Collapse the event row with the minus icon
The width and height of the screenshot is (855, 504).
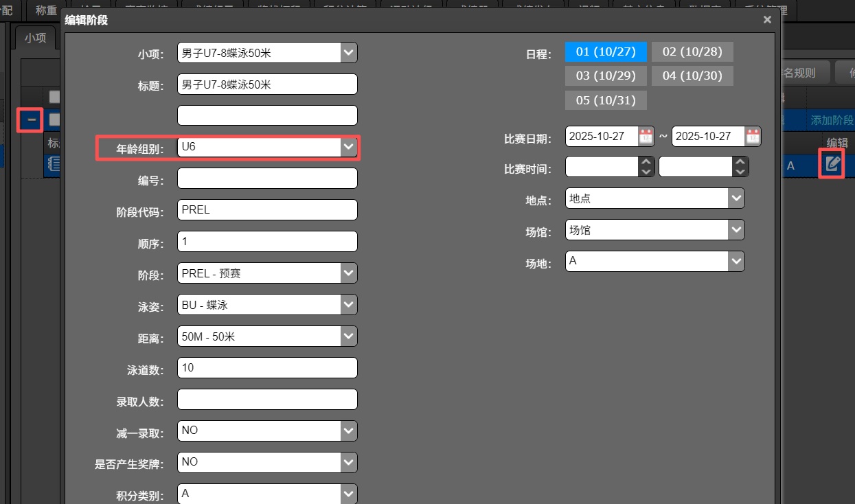point(31,120)
